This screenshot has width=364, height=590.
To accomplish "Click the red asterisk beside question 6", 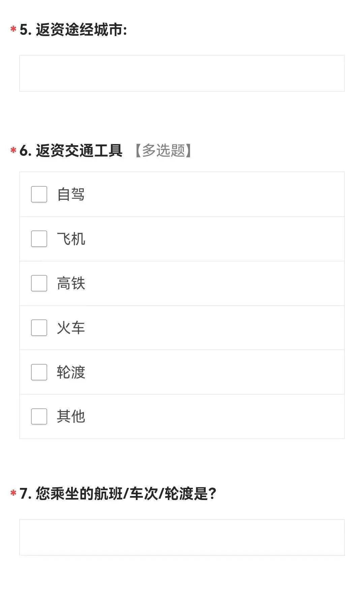I will 13,150.
